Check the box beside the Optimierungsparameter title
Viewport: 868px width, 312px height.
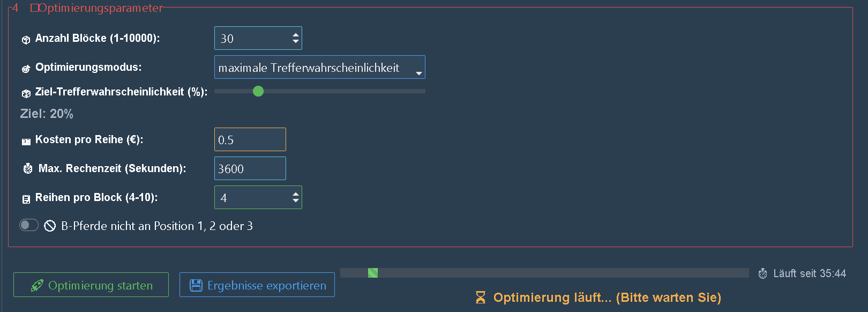[x=34, y=8]
